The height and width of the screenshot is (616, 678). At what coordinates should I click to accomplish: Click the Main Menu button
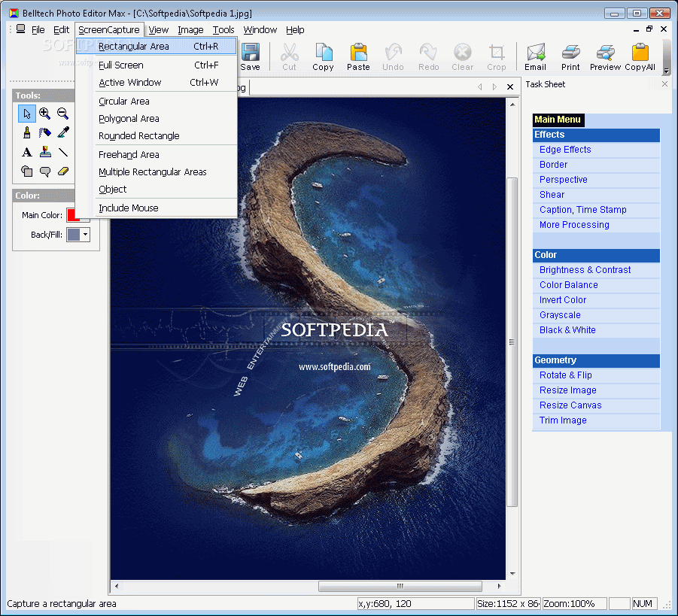pyautogui.click(x=558, y=120)
